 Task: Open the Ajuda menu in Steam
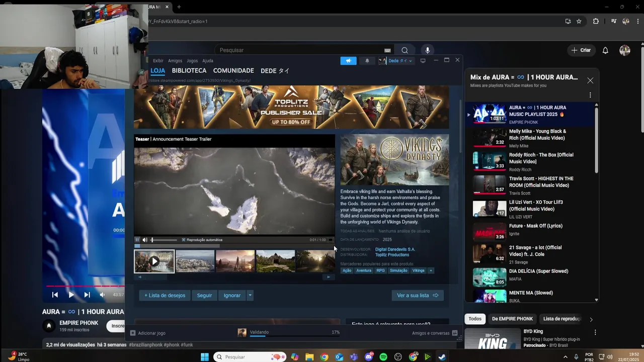pyautogui.click(x=208, y=61)
